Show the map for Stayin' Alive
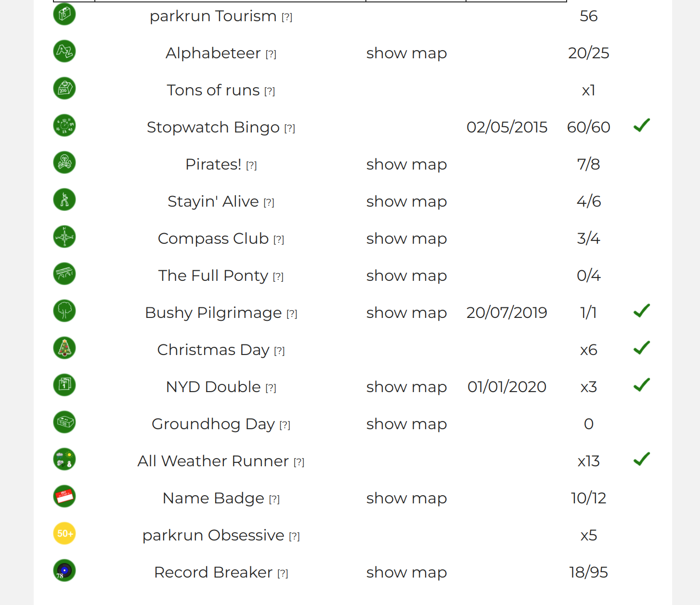The height and width of the screenshot is (605, 700). pyautogui.click(x=406, y=201)
